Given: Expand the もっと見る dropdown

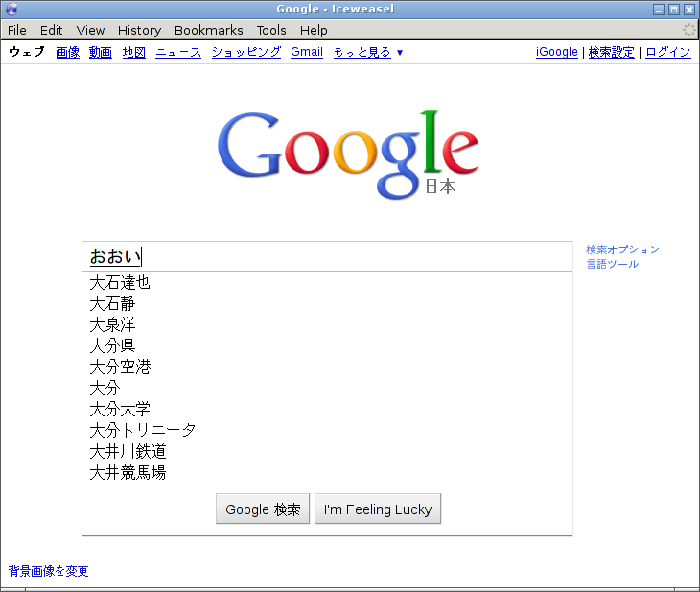Looking at the screenshot, I should point(362,52).
